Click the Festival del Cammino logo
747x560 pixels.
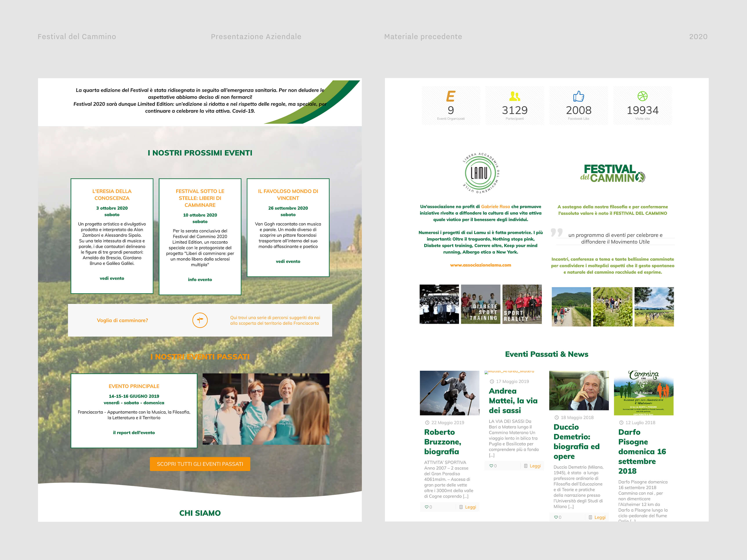(x=613, y=173)
